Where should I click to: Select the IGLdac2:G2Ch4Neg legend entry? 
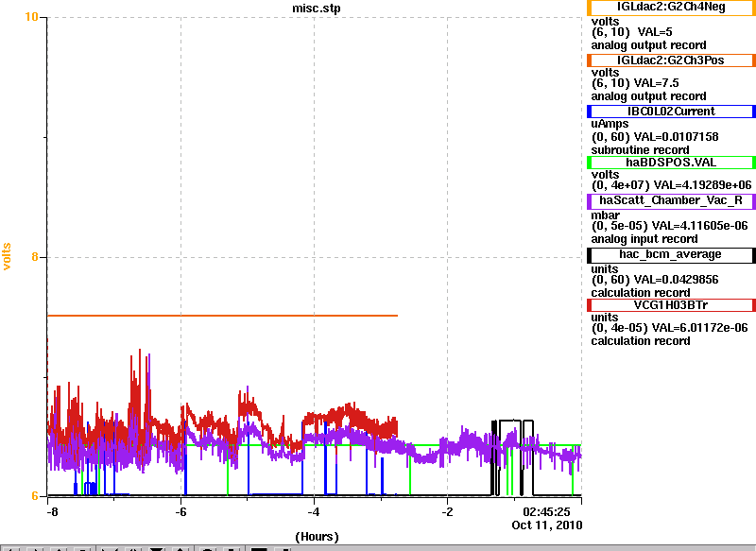[x=671, y=8]
